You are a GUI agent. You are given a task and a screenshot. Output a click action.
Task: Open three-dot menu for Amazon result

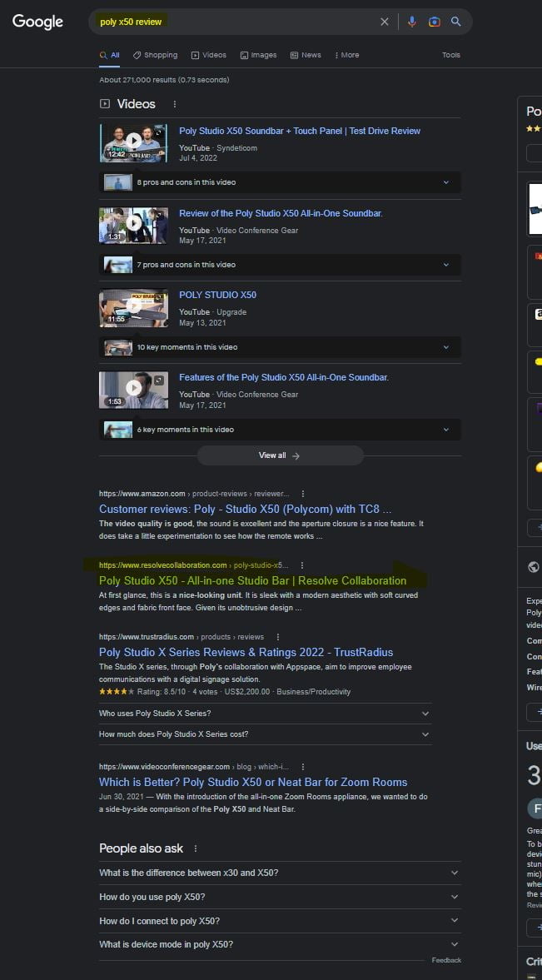pyautogui.click(x=302, y=494)
